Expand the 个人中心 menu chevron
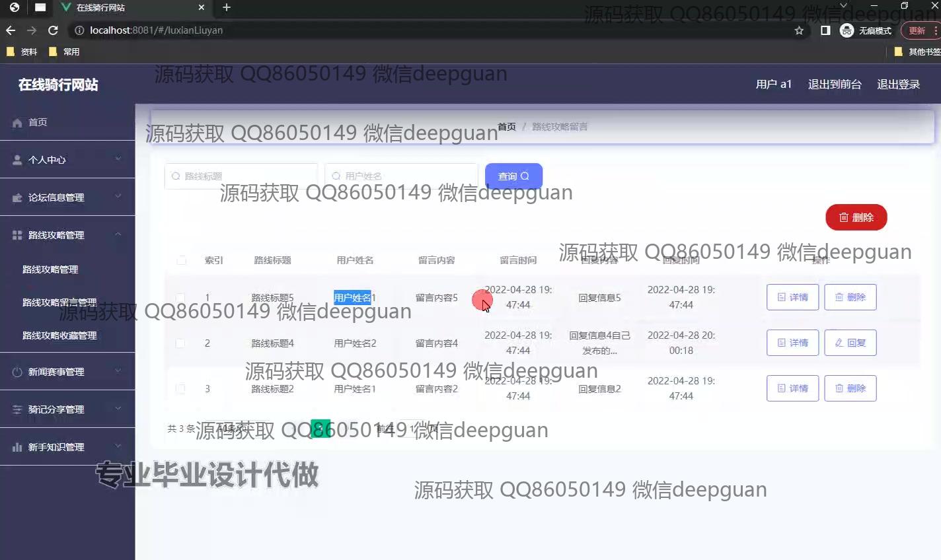The width and height of the screenshot is (941, 560). click(118, 158)
